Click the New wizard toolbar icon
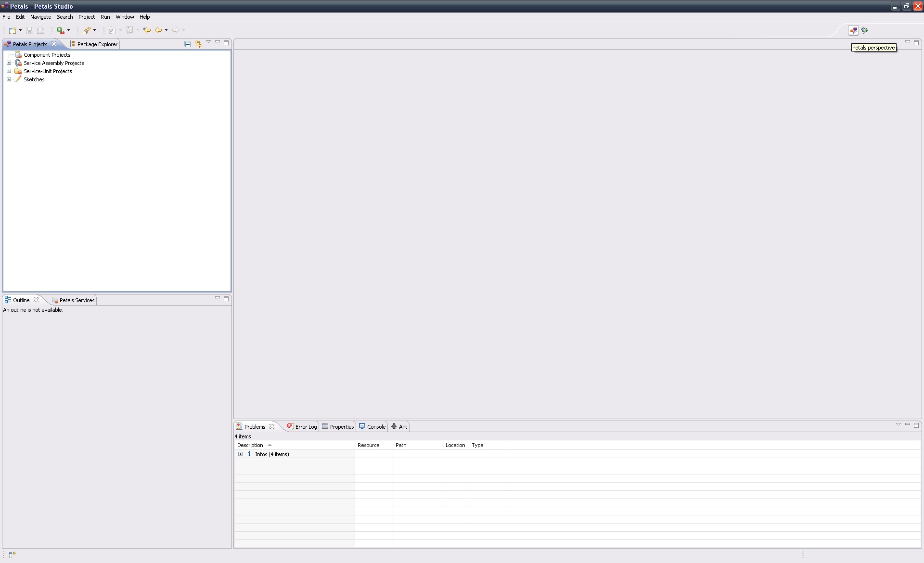The image size is (924, 563). coord(13,30)
